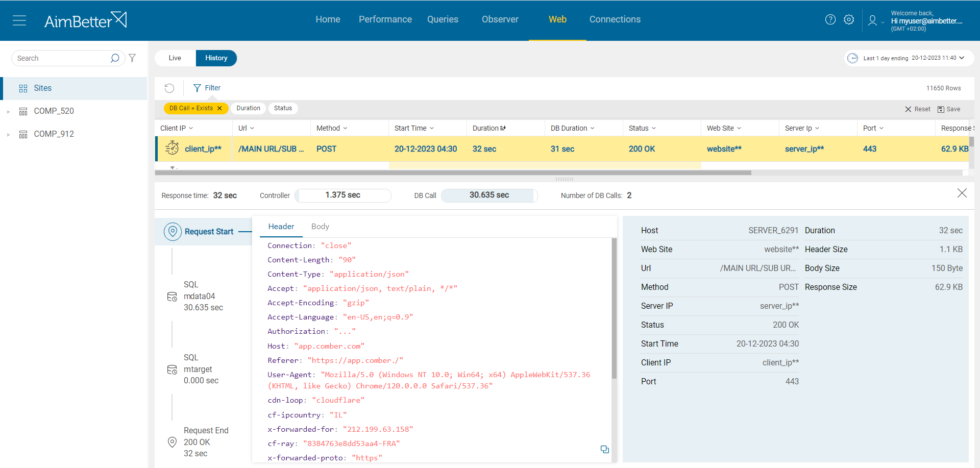Switch to History mode
This screenshot has height=468, width=980.
tap(216, 58)
